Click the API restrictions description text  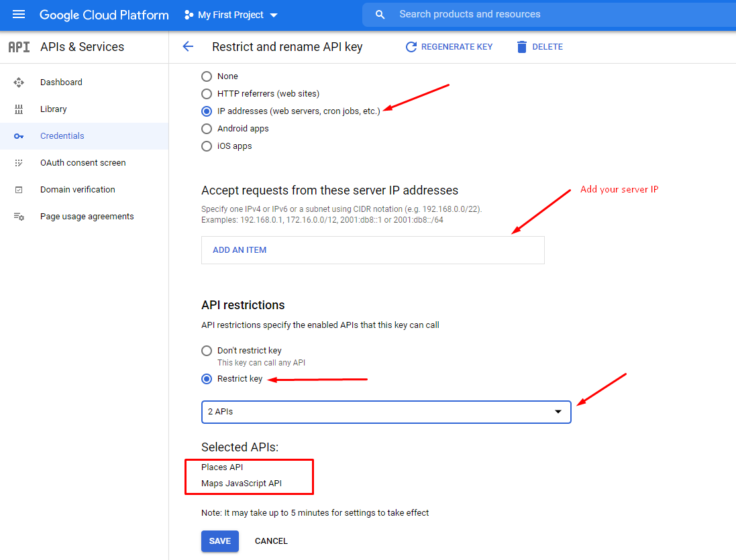[x=320, y=325]
